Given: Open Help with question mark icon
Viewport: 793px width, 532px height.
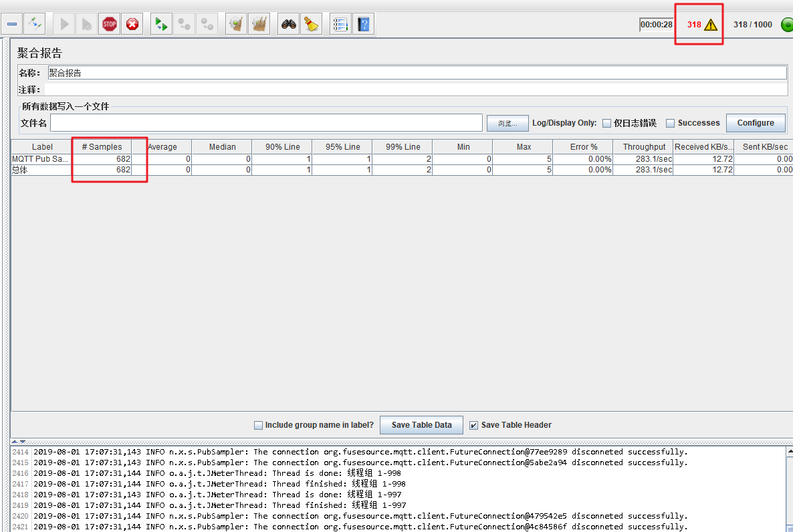Looking at the screenshot, I should [363, 24].
